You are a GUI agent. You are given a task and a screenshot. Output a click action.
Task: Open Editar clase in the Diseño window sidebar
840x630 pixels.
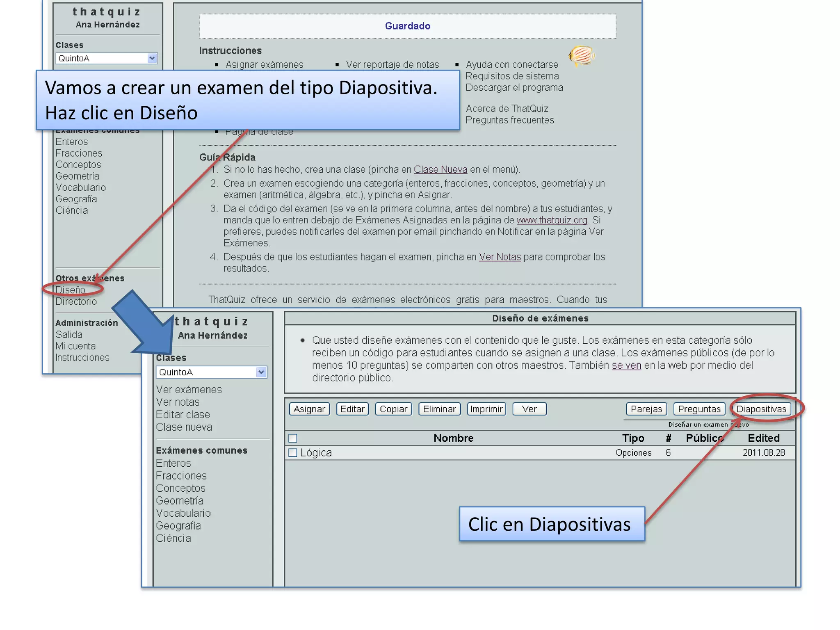point(183,414)
